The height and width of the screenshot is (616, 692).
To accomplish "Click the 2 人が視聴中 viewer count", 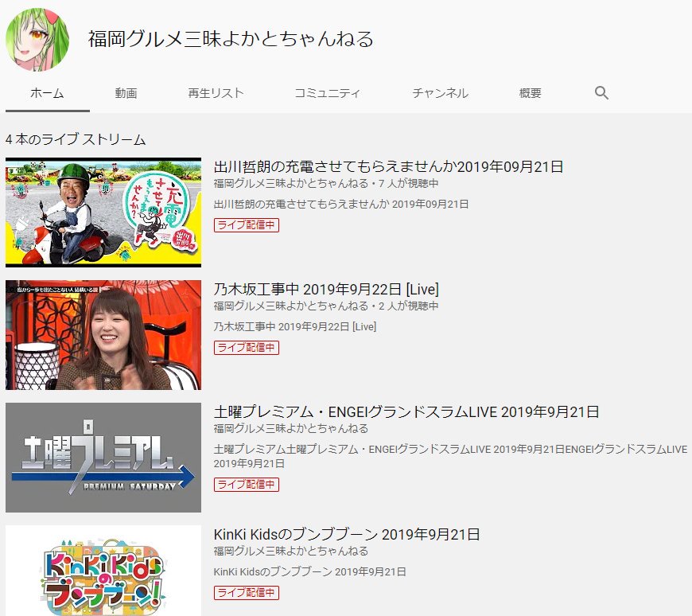I will click(408, 306).
